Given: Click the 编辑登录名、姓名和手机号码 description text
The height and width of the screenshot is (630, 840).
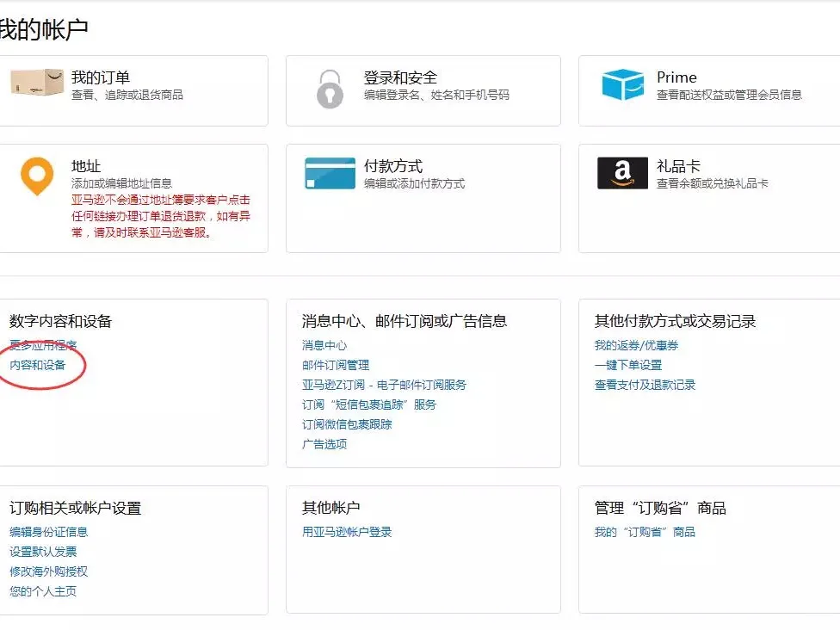Looking at the screenshot, I should pos(436,95).
